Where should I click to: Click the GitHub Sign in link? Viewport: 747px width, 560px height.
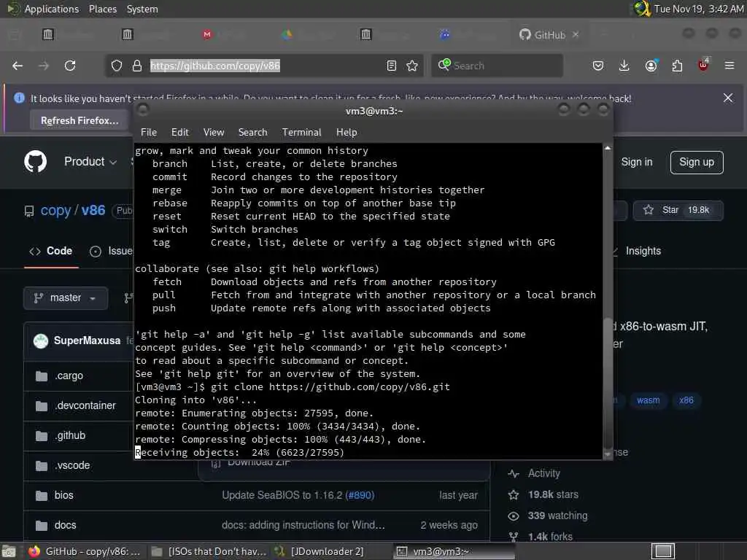[636, 163]
